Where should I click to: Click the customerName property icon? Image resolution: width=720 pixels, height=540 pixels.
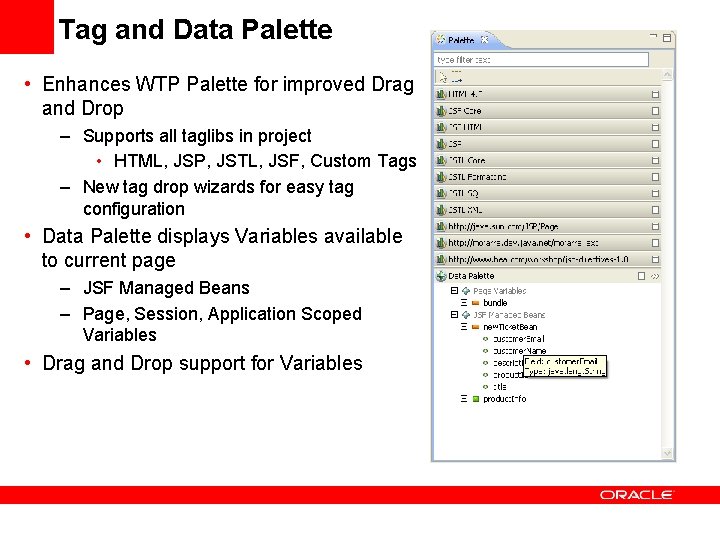[x=485, y=351]
